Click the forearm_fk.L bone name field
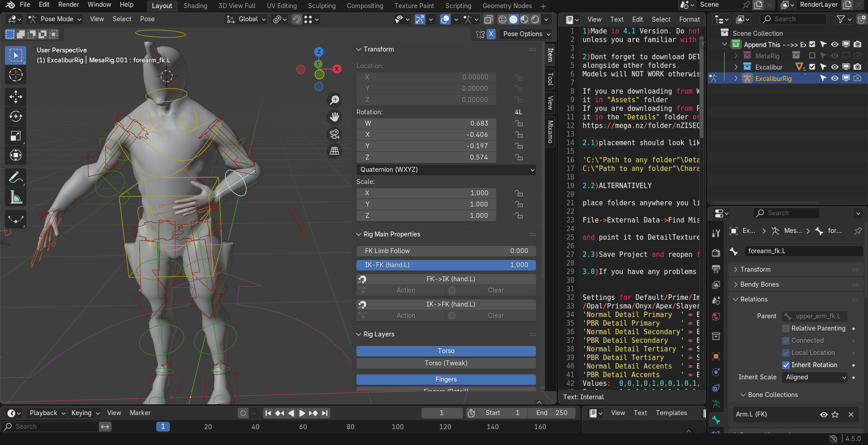868x445 pixels. coord(802,251)
